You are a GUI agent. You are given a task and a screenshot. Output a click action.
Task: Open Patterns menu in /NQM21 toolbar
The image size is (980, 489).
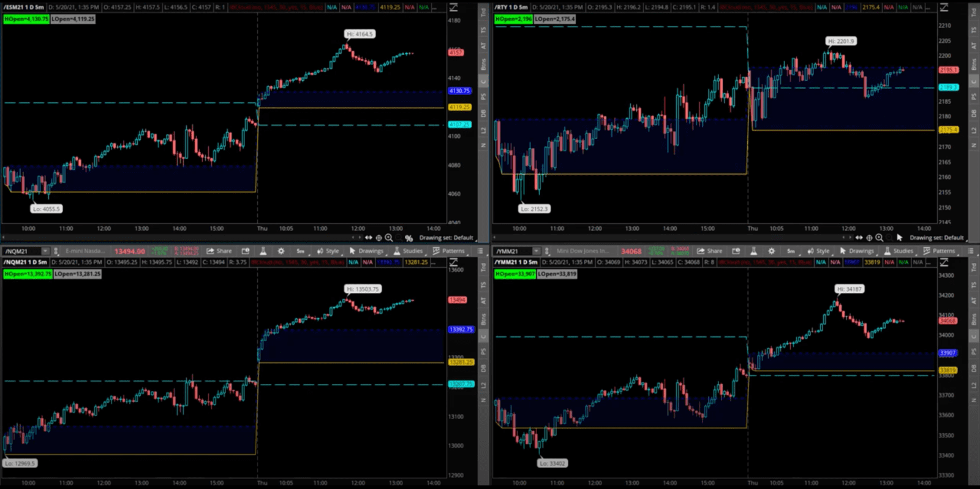449,251
